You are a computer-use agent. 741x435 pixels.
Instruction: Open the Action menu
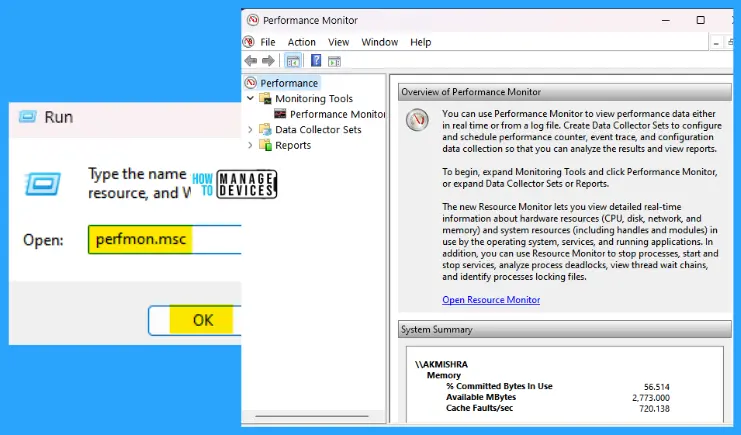pos(302,42)
